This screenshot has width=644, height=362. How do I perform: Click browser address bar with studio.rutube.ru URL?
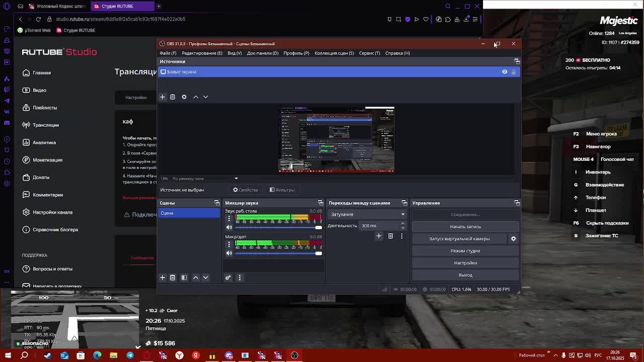[x=121, y=19]
